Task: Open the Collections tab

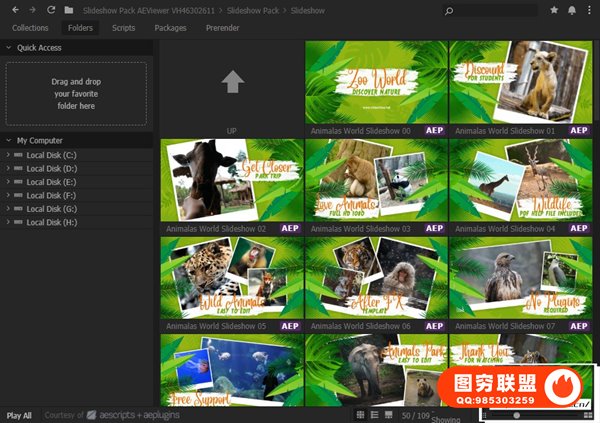Action: pos(30,28)
